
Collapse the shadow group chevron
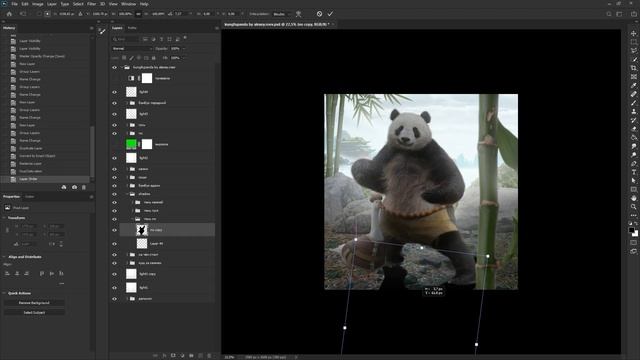pyautogui.click(x=127, y=194)
